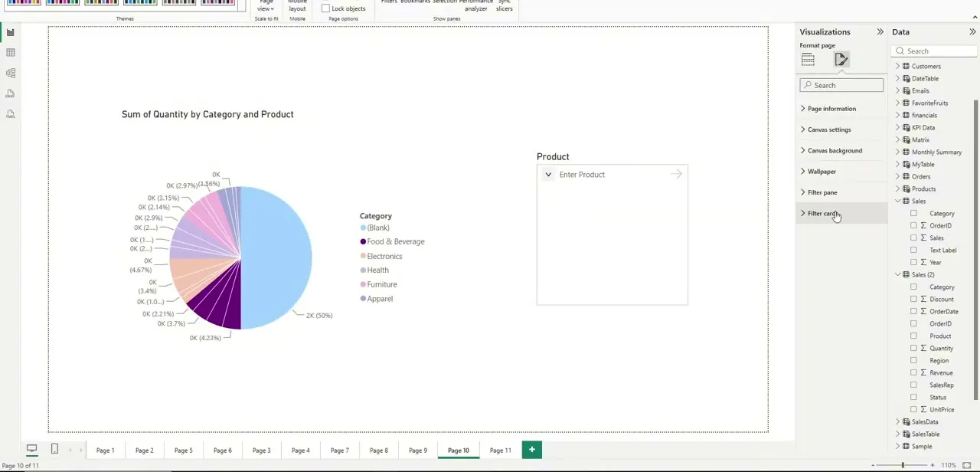Collapse the Sales (2) table tree
This screenshot has height=472, width=980.
pyautogui.click(x=898, y=275)
